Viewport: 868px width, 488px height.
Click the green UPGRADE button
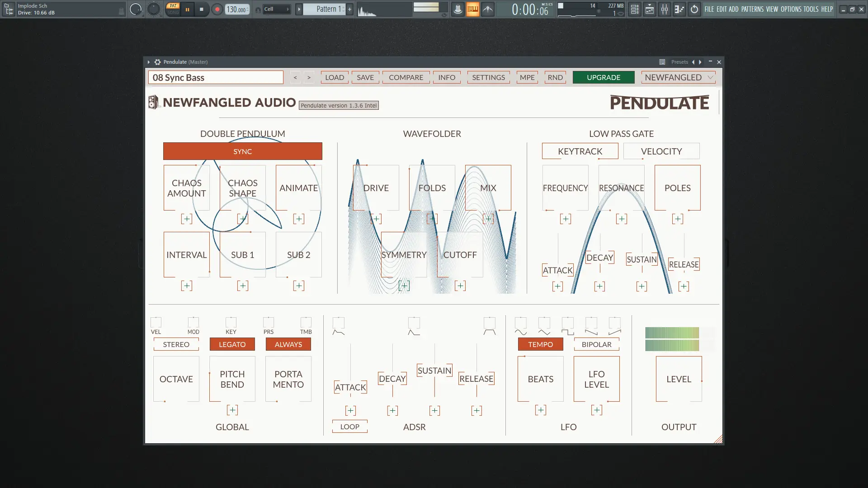coord(603,77)
